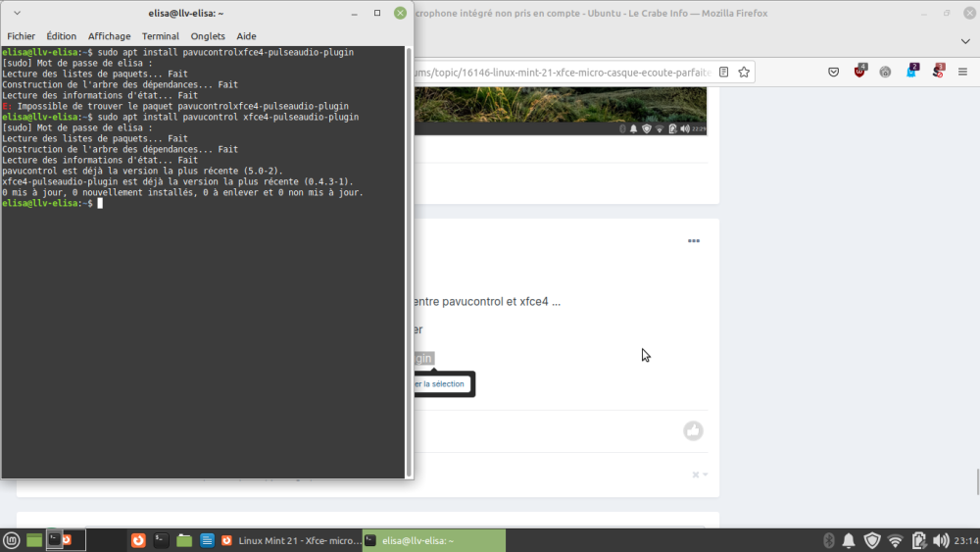Viewport: 980px width, 552px height.
Task: Open the Fichier menu in terminal
Action: [x=21, y=36]
